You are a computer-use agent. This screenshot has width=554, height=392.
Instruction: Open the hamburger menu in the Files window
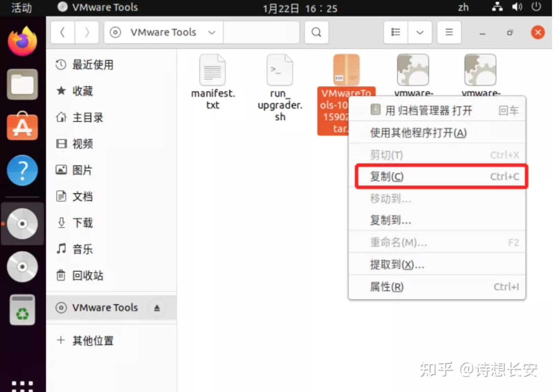[449, 32]
